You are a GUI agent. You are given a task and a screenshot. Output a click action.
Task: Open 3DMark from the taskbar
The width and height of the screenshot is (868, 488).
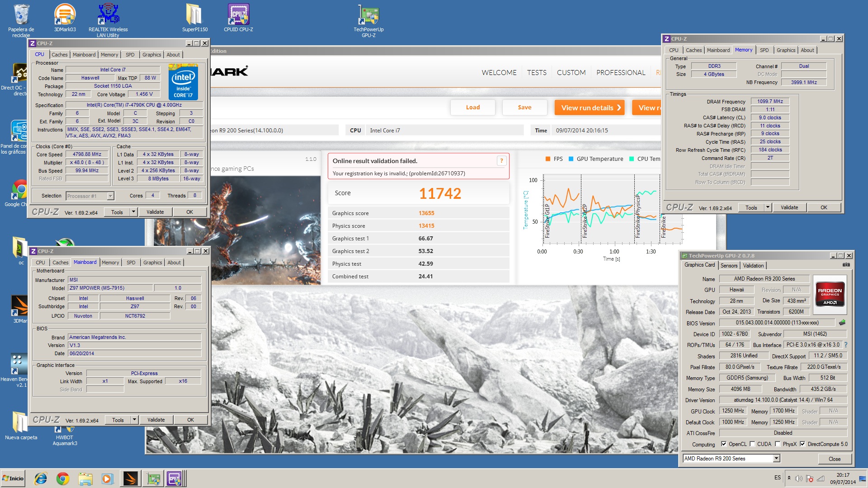pyautogui.click(x=130, y=479)
